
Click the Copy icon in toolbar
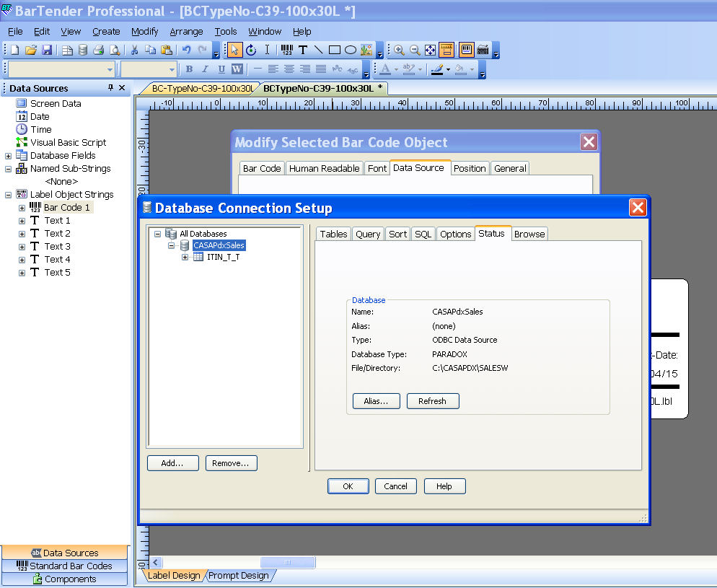pos(151,50)
